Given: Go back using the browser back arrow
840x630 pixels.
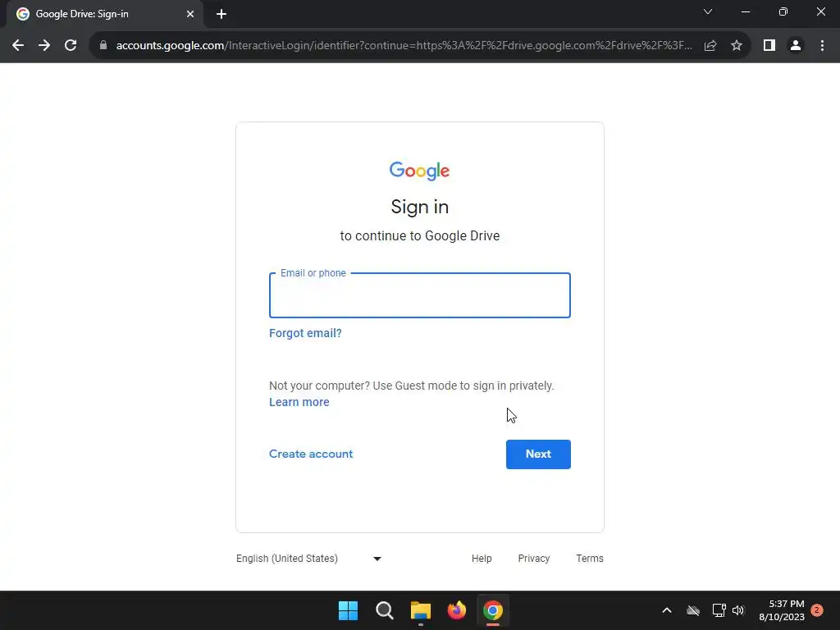Looking at the screenshot, I should coord(18,46).
